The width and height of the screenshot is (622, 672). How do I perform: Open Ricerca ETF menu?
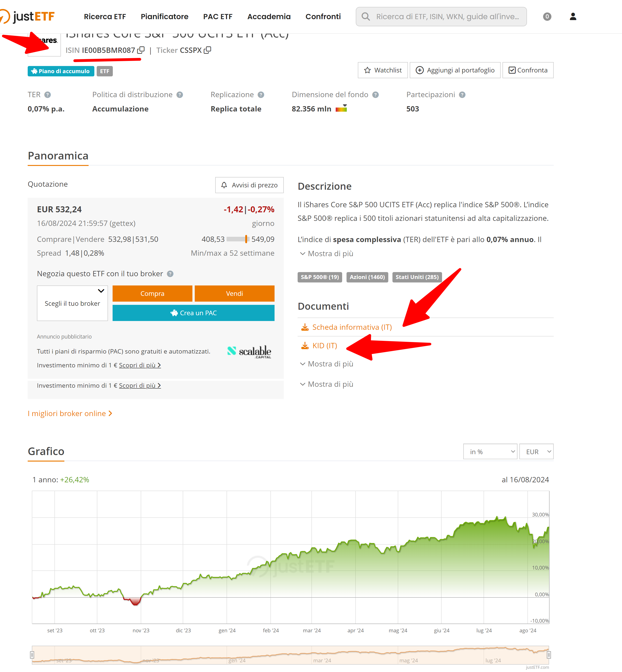click(105, 16)
